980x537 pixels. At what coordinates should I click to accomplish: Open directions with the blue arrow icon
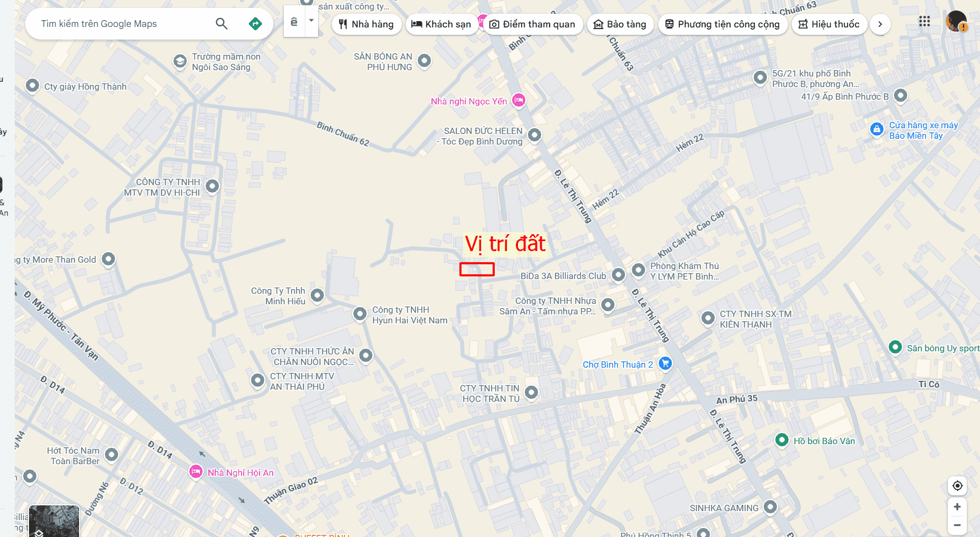255,24
